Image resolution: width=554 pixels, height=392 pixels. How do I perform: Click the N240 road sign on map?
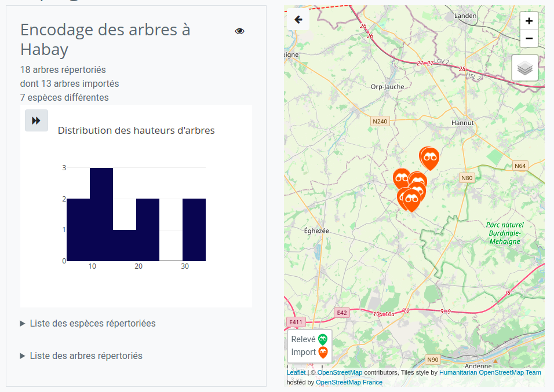[380, 121]
